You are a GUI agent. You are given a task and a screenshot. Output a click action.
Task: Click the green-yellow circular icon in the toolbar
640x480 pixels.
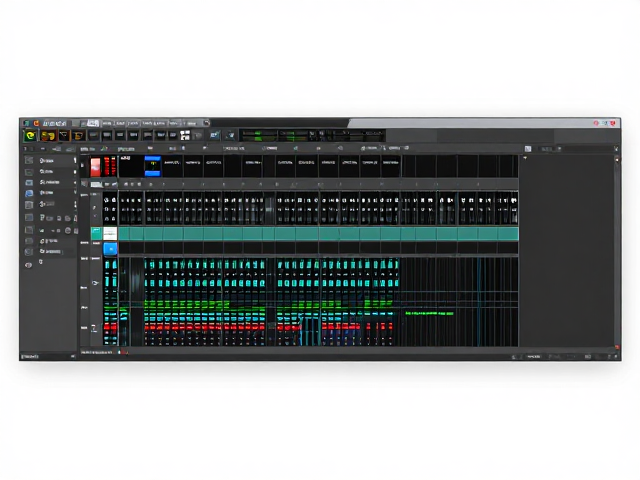[x=31, y=136]
